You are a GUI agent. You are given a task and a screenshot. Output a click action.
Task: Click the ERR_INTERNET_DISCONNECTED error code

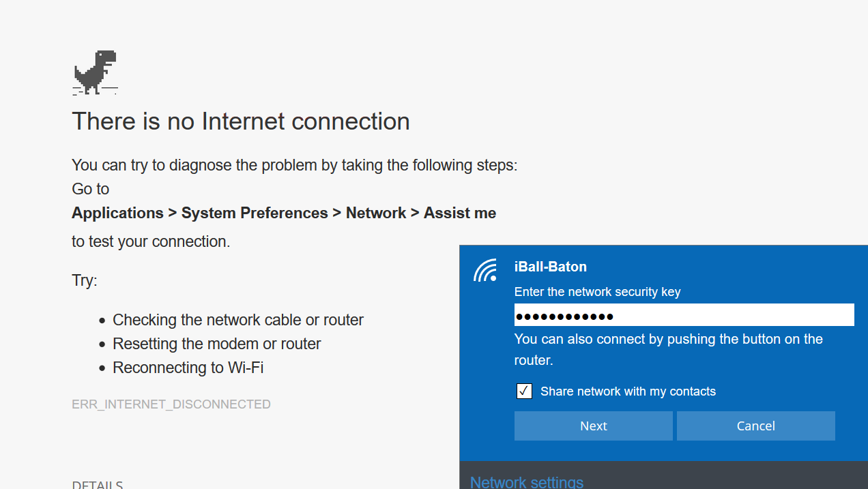(171, 404)
